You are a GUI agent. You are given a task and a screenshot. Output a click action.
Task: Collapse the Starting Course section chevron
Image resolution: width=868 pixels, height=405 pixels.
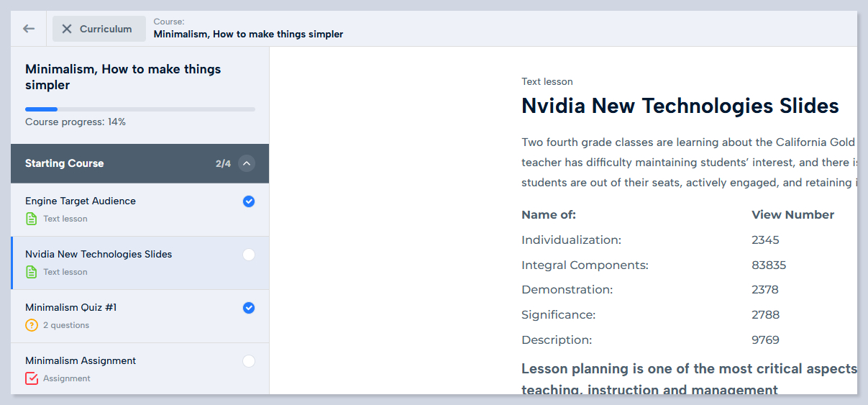click(x=247, y=163)
